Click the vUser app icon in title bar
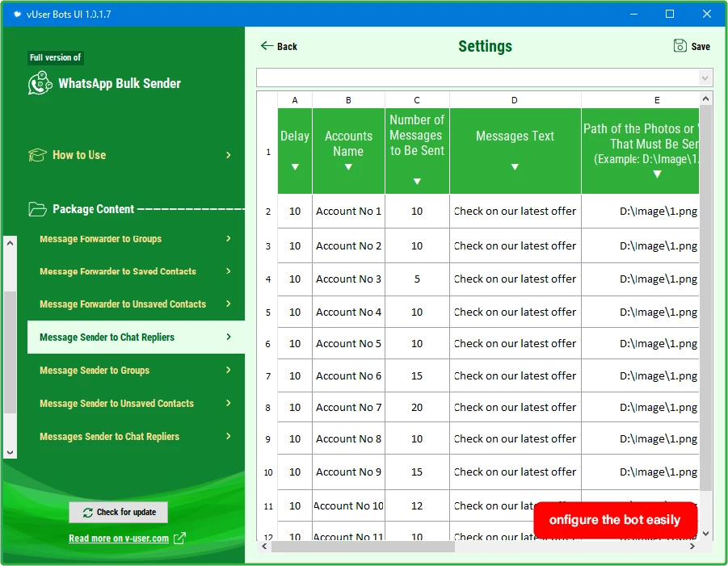 tap(17, 14)
